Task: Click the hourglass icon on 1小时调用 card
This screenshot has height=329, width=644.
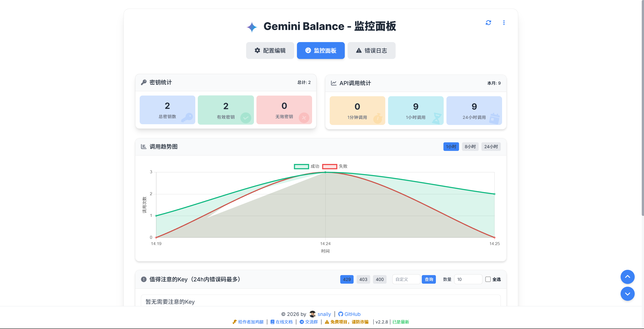Action: (437, 118)
